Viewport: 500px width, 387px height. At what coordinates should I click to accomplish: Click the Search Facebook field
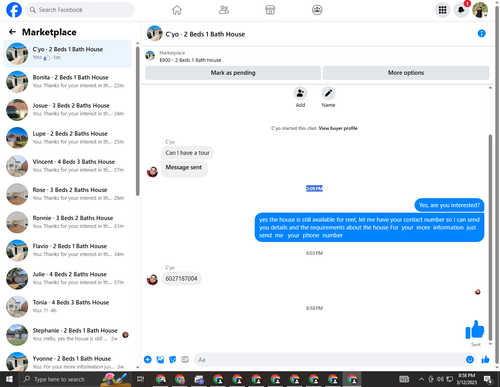80,10
